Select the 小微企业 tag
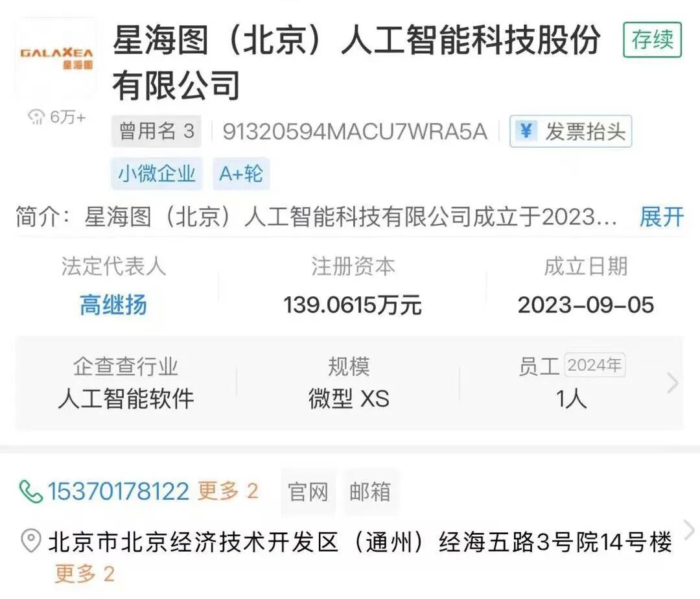Screen dimensions: 700x599 pos(157,174)
